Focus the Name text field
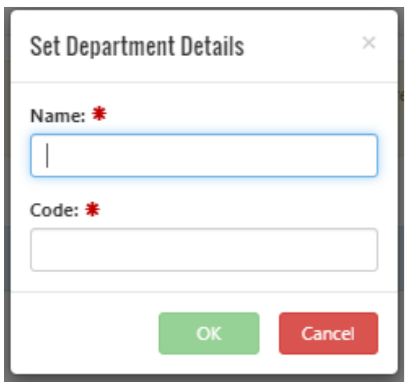The height and width of the screenshot is (383, 412). coord(204,155)
